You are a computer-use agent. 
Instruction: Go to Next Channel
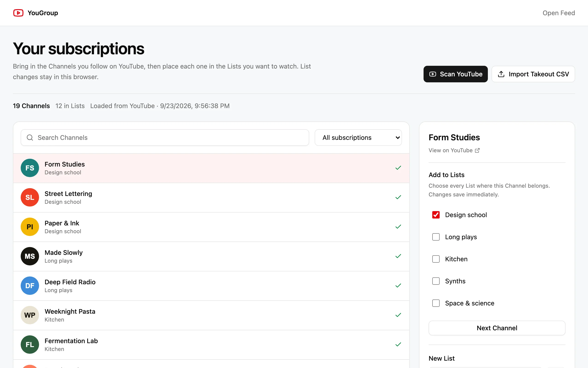[x=497, y=328]
